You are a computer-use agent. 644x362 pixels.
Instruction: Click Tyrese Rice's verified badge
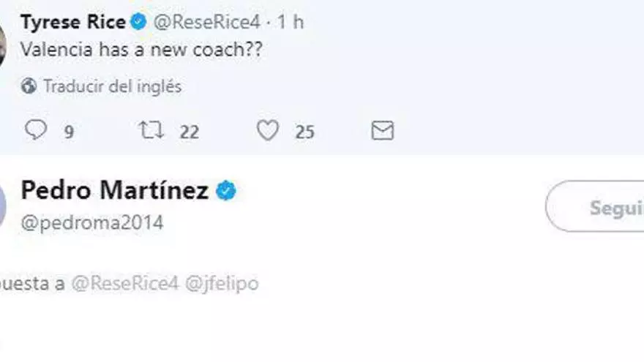click(x=138, y=23)
